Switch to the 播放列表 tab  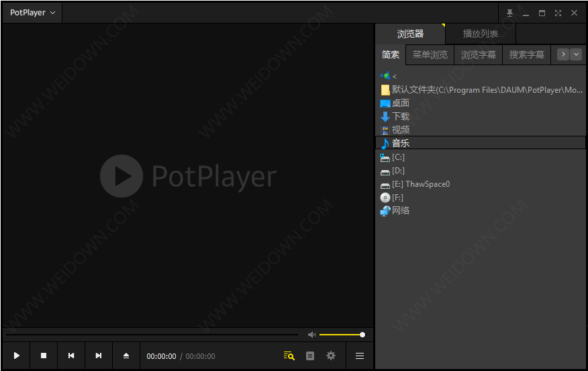pyautogui.click(x=481, y=34)
